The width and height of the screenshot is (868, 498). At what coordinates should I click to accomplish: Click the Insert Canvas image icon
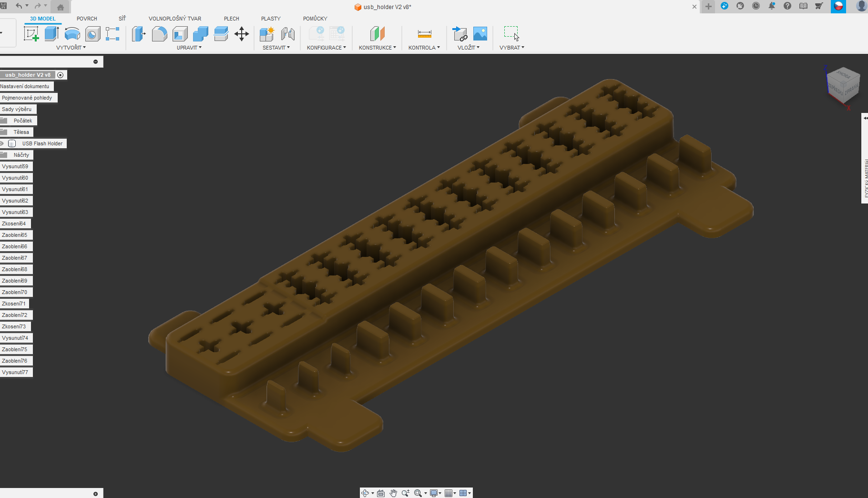480,34
